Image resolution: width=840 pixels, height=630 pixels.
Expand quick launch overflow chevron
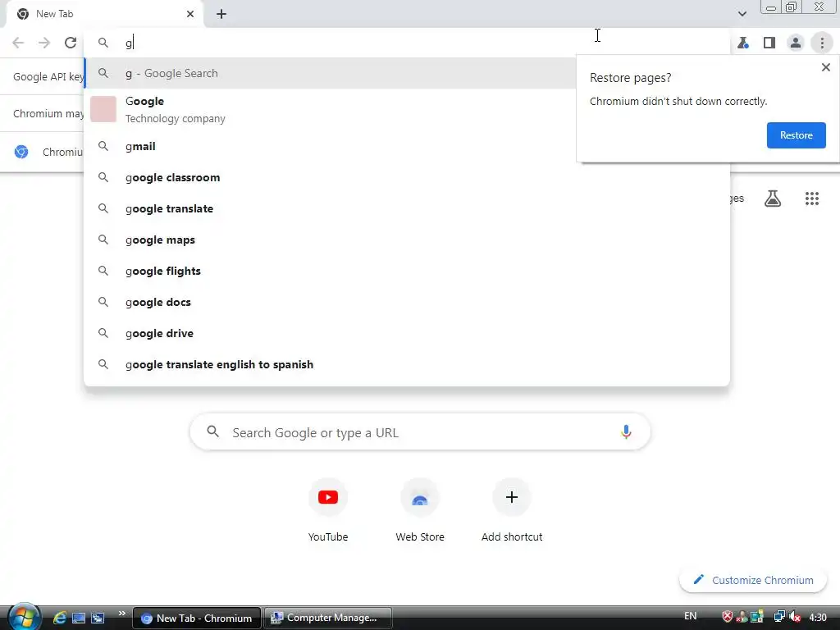121,614
